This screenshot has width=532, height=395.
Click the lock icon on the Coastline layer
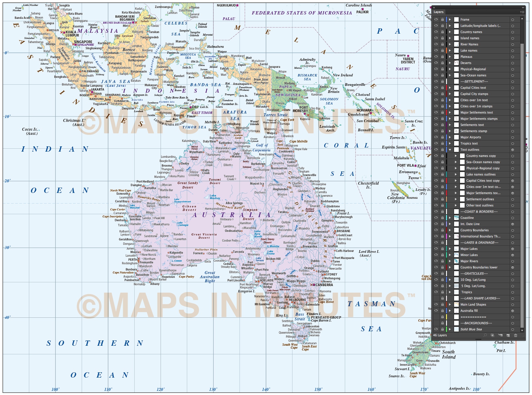point(443,218)
